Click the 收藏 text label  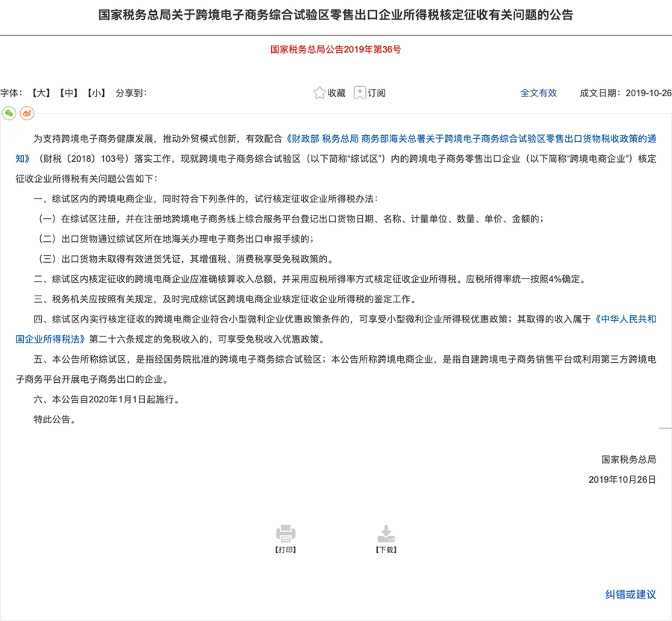(337, 93)
